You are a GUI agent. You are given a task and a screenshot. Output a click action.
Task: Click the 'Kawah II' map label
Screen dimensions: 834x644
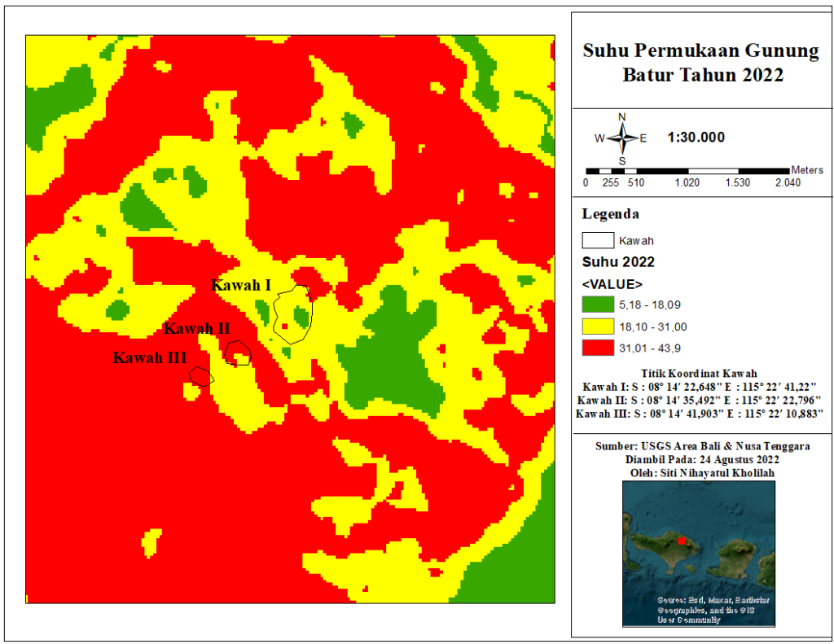197,329
